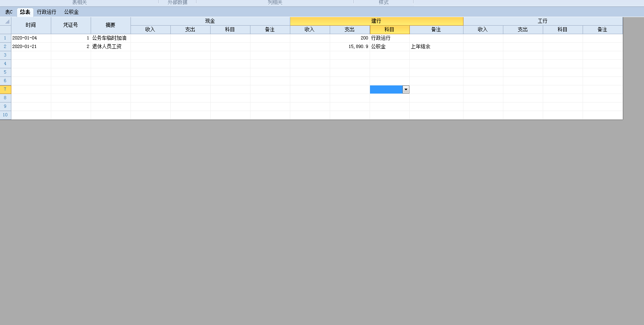Select the 凭证号 column header
The width and height of the screenshot is (644, 325).
[71, 25]
